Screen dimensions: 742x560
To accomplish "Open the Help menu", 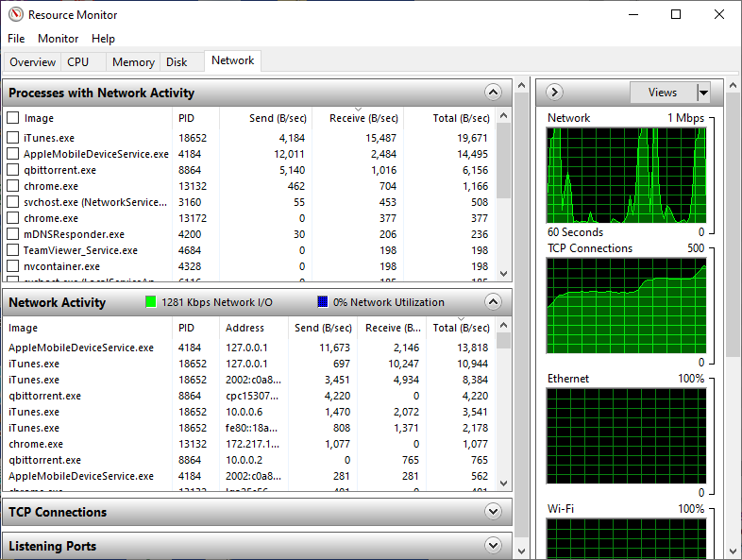I will point(103,39).
